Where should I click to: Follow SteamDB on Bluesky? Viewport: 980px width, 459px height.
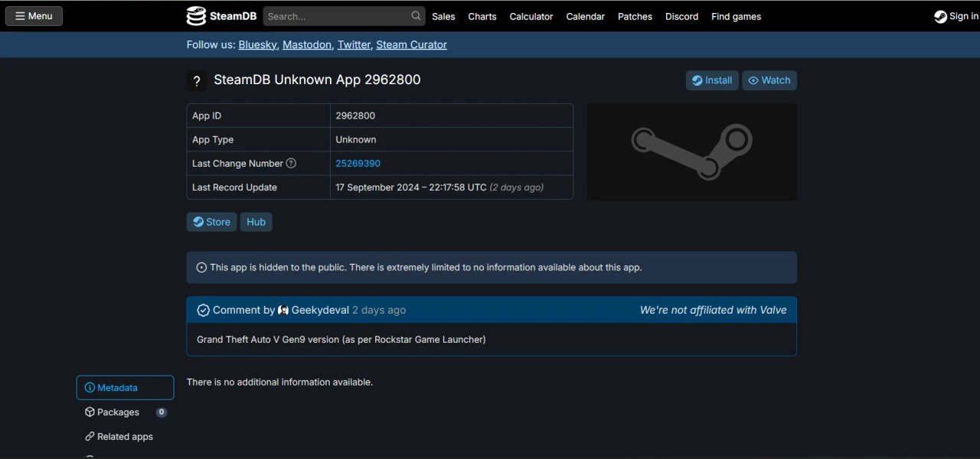click(257, 44)
